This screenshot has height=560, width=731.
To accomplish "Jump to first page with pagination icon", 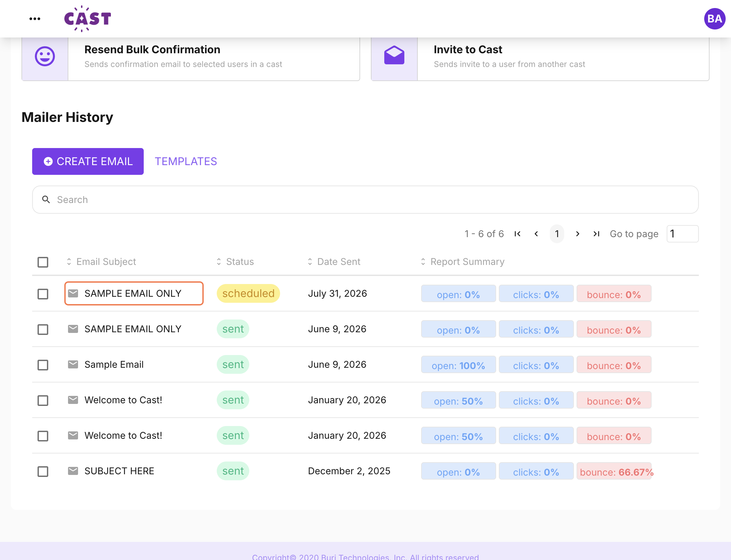I will [518, 234].
